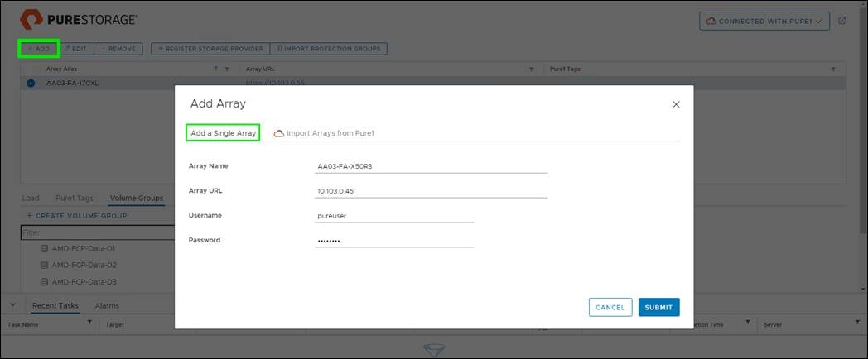Viewport: 868px width, 359px height.
Task: Switch to Import Arrays from Pure1 tab
Action: pyautogui.click(x=330, y=133)
